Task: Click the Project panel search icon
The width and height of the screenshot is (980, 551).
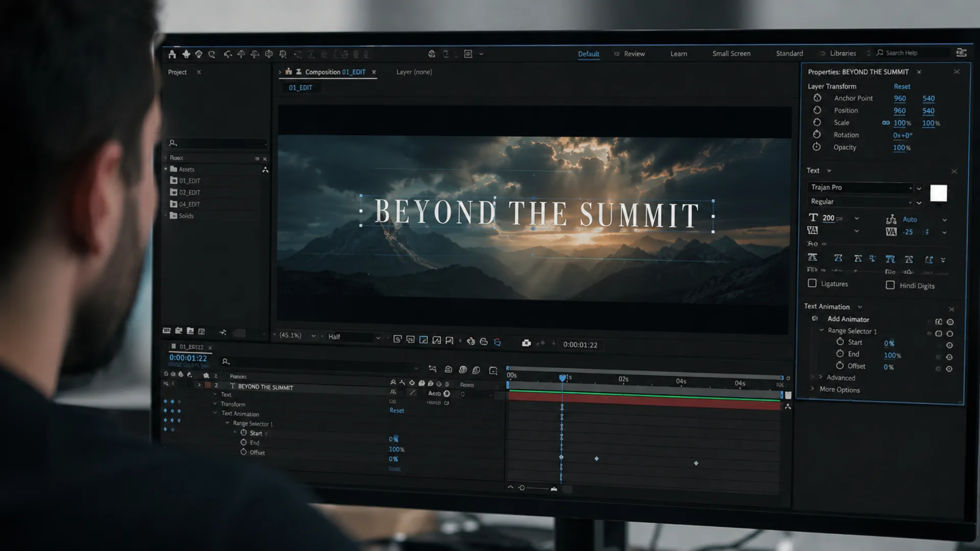Action: [x=173, y=143]
